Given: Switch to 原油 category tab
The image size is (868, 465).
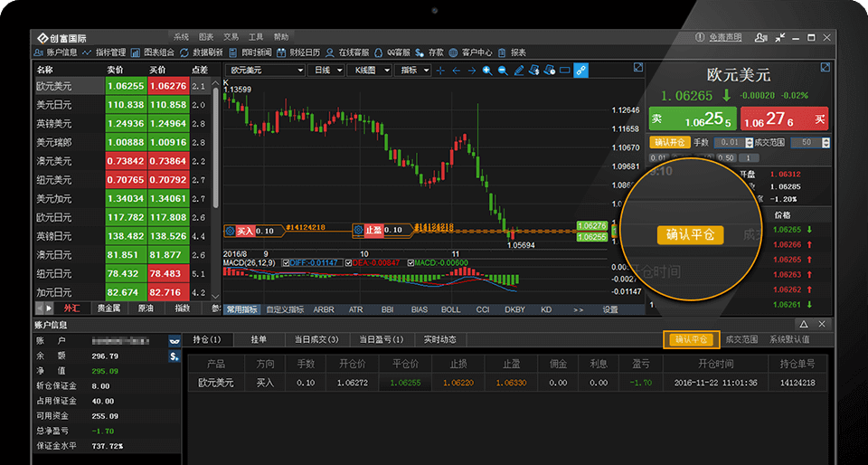Looking at the screenshot, I should (146, 308).
